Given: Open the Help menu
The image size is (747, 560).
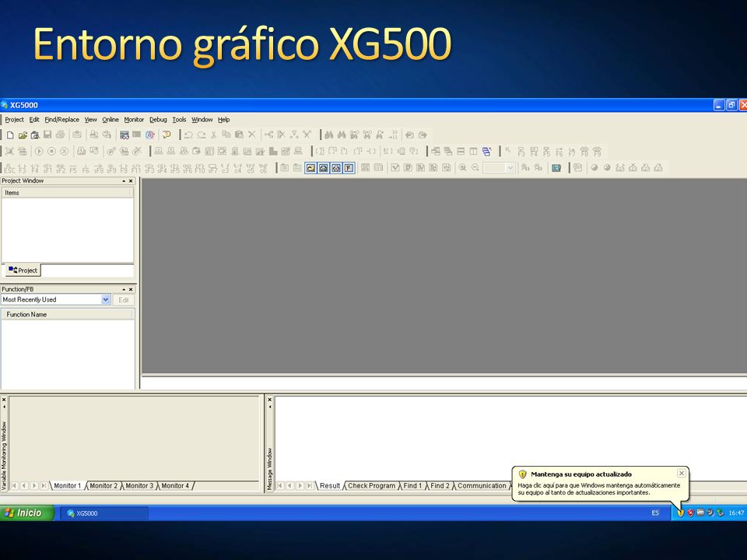Looking at the screenshot, I should (224, 120).
